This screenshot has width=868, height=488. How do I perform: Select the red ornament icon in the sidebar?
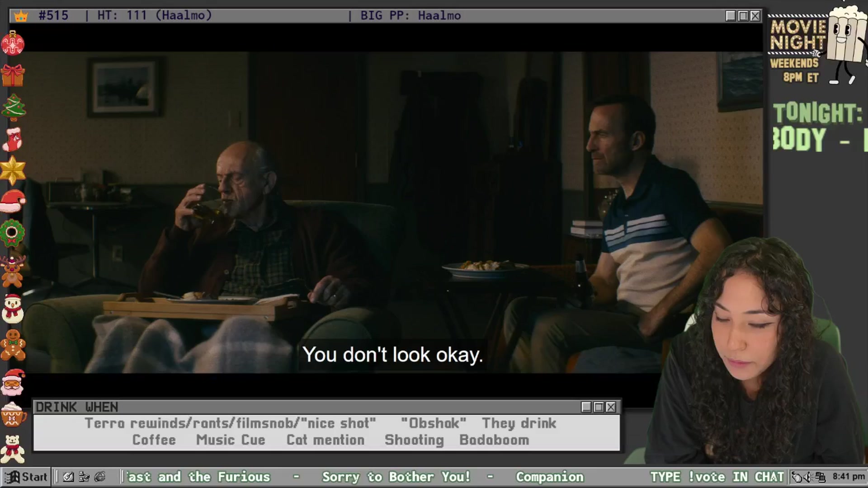tap(13, 43)
